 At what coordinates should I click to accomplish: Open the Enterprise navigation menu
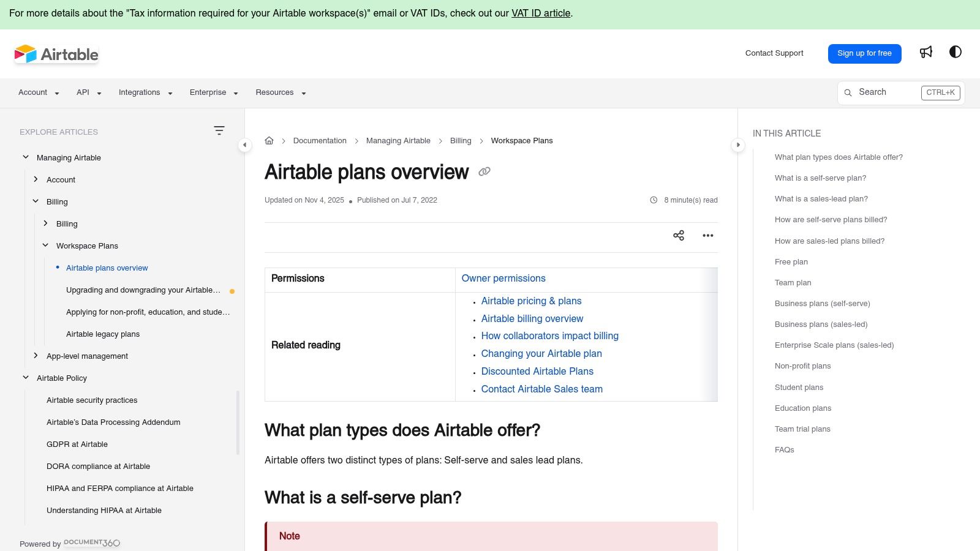(213, 92)
